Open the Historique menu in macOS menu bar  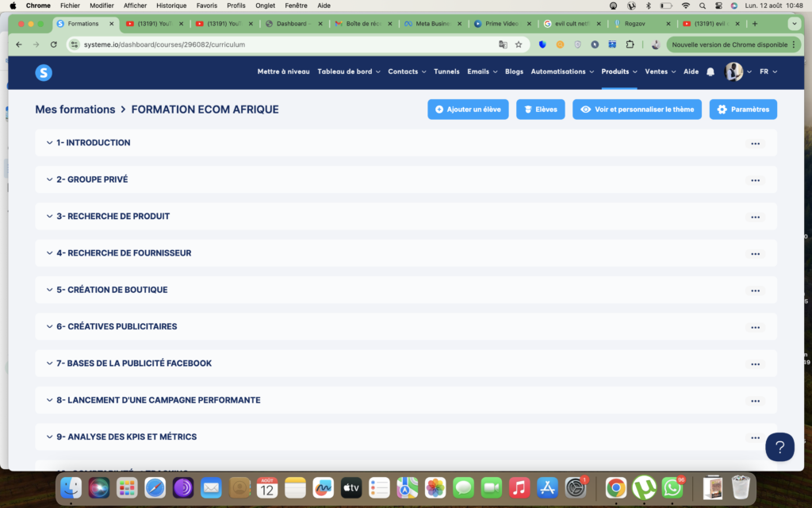171,6
